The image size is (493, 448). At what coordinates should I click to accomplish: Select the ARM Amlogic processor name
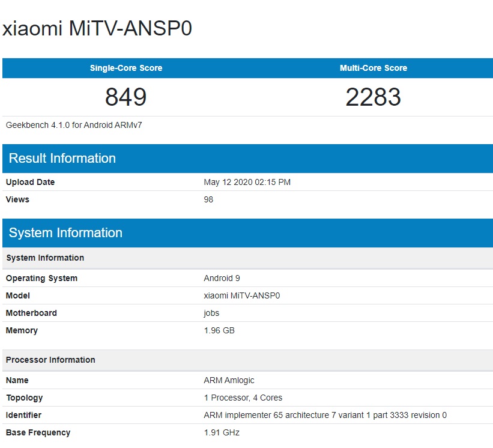(229, 380)
